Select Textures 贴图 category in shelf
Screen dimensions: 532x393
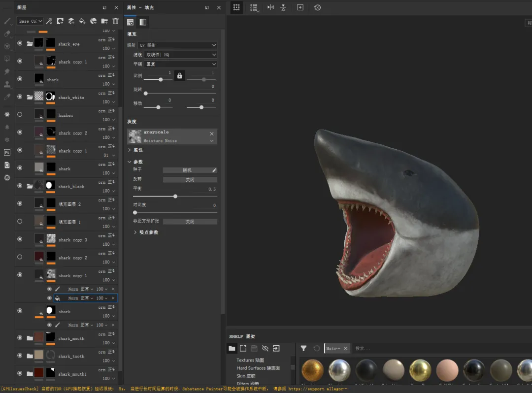(250, 360)
